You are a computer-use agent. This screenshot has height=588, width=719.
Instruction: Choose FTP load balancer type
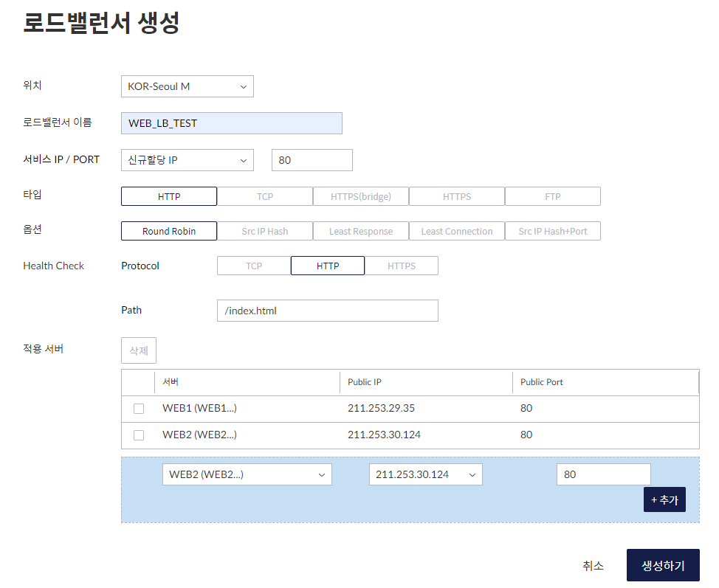pyautogui.click(x=553, y=196)
